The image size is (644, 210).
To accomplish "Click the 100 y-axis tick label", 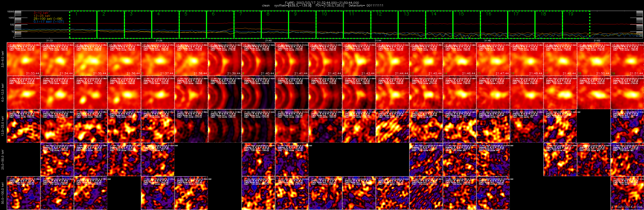I will (x=12, y=25).
